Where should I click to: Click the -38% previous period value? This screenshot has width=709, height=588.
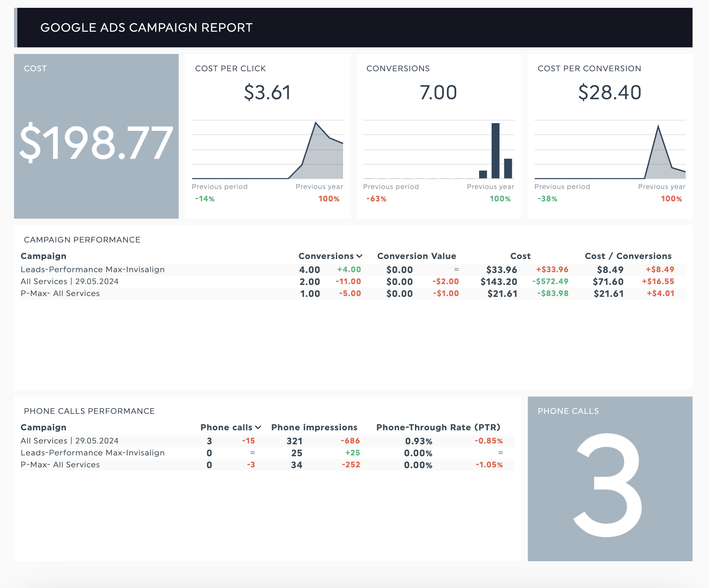(547, 199)
